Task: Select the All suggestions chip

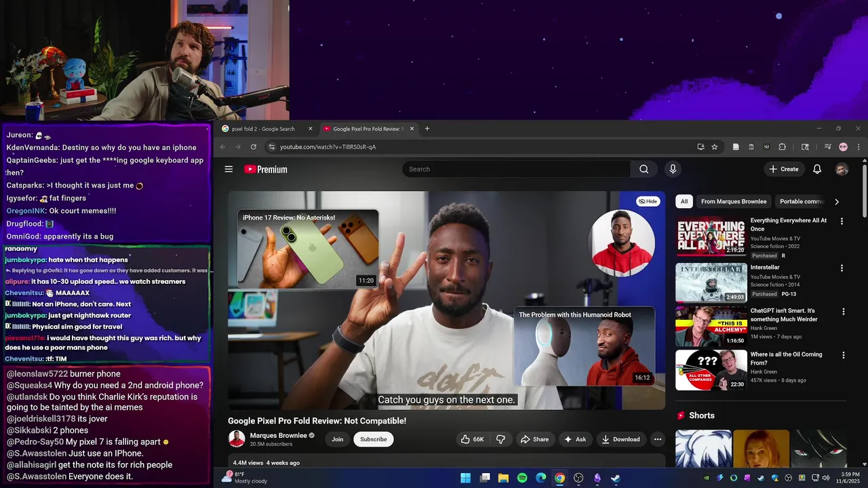Action: (x=684, y=201)
